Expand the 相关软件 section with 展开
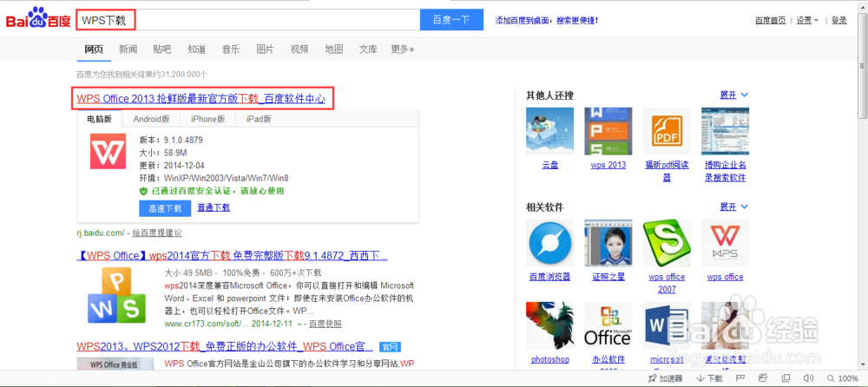The width and height of the screenshot is (868, 387). (x=734, y=207)
